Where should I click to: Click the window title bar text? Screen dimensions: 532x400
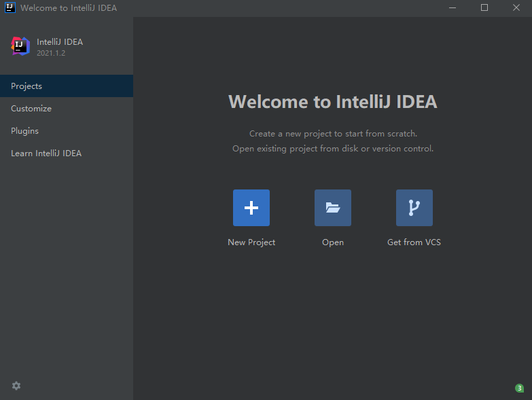(x=69, y=7)
